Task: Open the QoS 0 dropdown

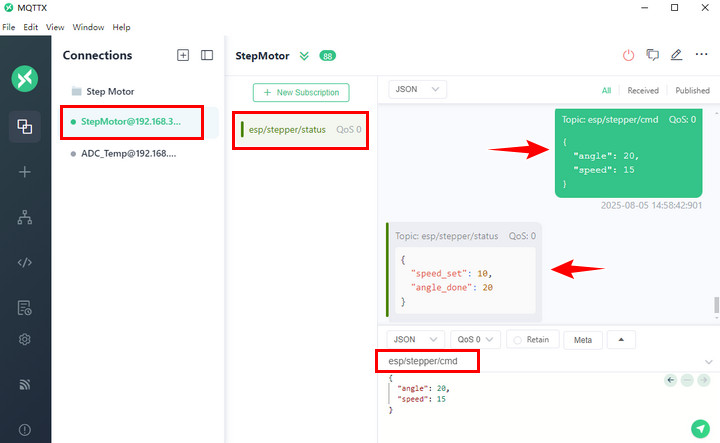Action: coord(475,340)
